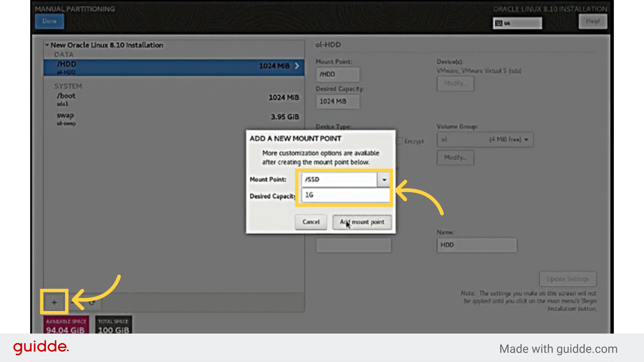Click Modify under Volume Group
644x362 pixels.
tap(455, 158)
